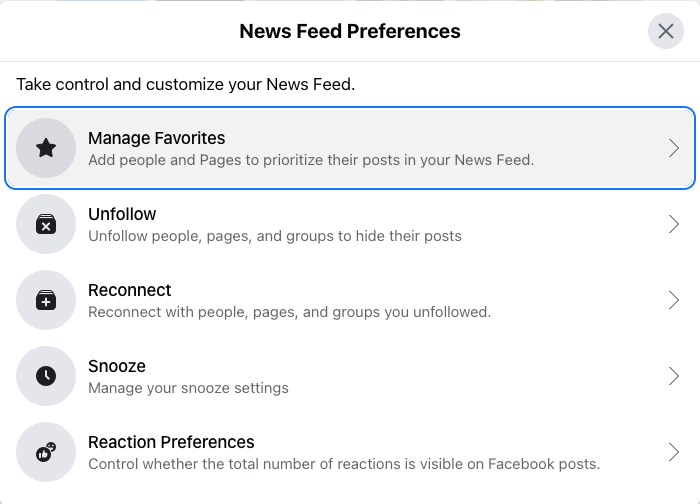The image size is (700, 504).
Task: Expand the Snooze row chevron
Action: pyautogui.click(x=673, y=376)
